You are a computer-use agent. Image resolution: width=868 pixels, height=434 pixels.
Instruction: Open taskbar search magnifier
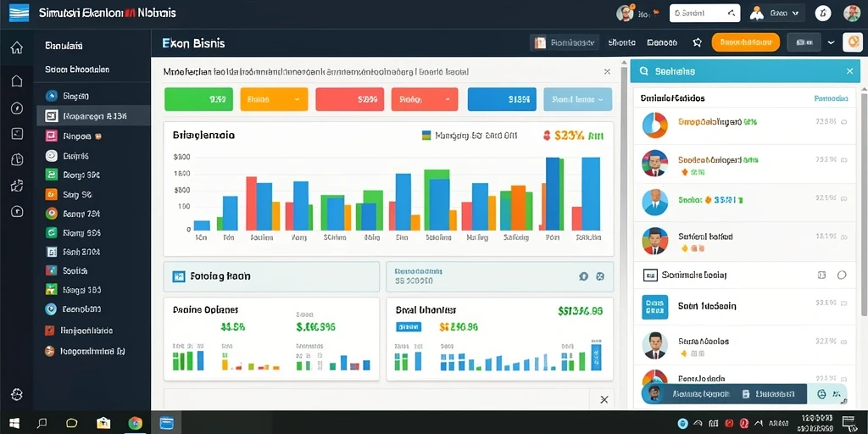[42, 424]
